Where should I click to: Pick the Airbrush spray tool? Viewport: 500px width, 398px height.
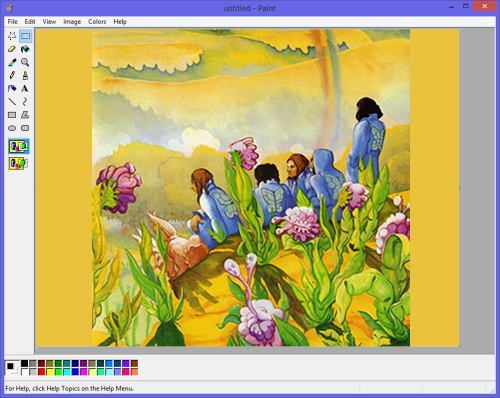[x=12, y=89]
